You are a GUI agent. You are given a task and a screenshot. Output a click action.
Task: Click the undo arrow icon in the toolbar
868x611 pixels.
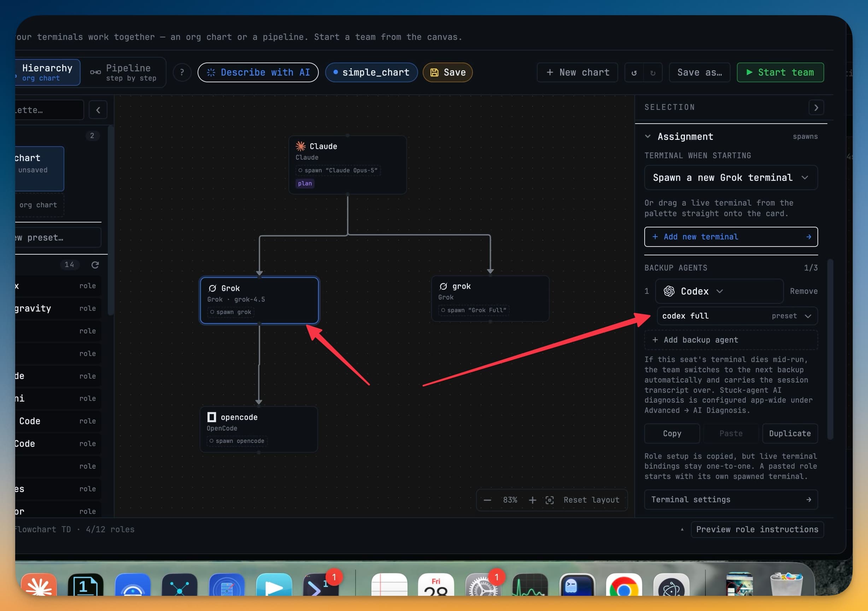[634, 72]
